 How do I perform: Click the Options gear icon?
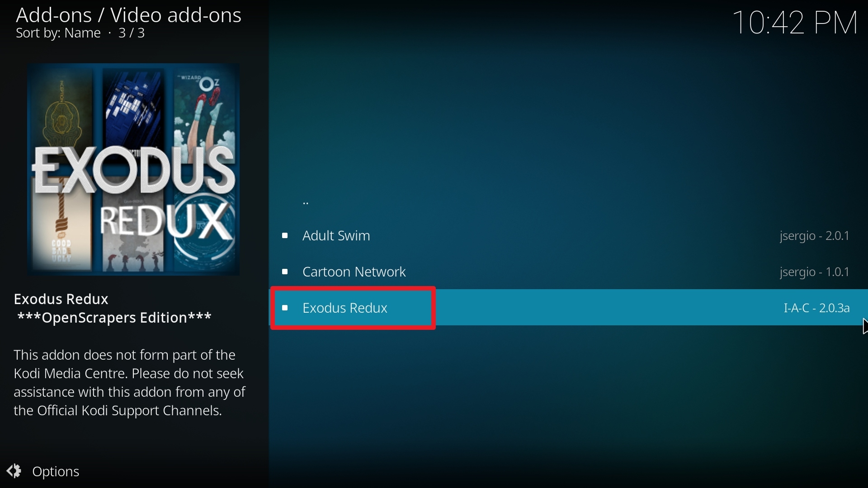click(x=14, y=471)
